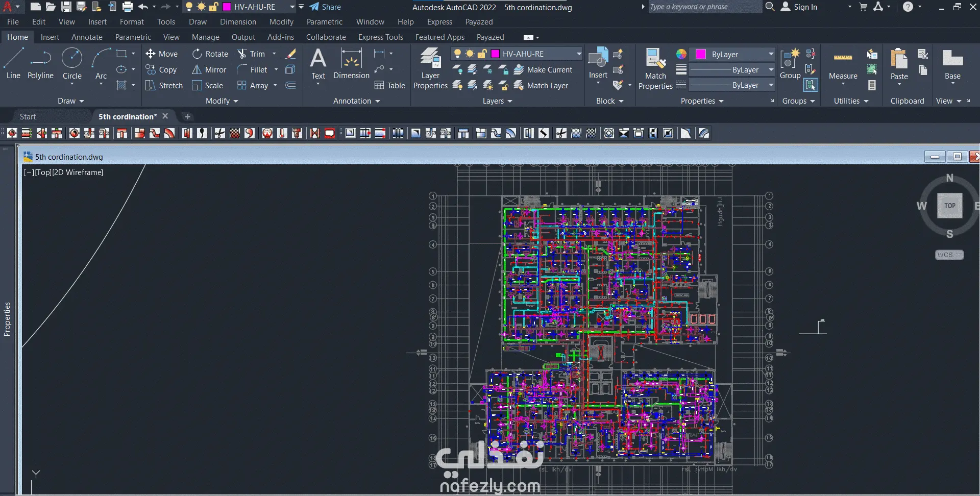Click the viewport label [Top] control
980x496 pixels.
click(x=43, y=172)
